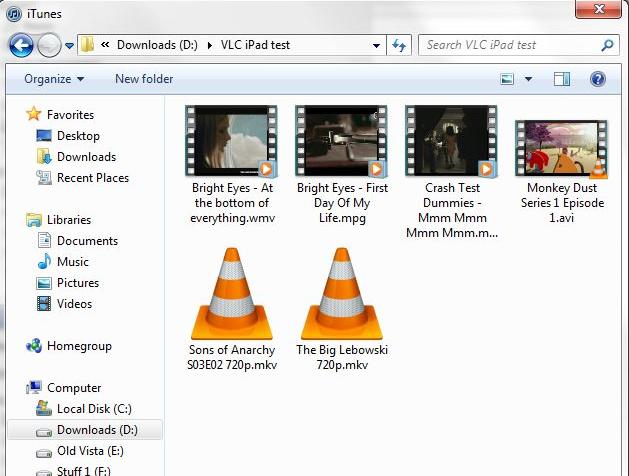This screenshot has height=476, width=629.
Task: Open the Videos library
Action: tap(74, 304)
